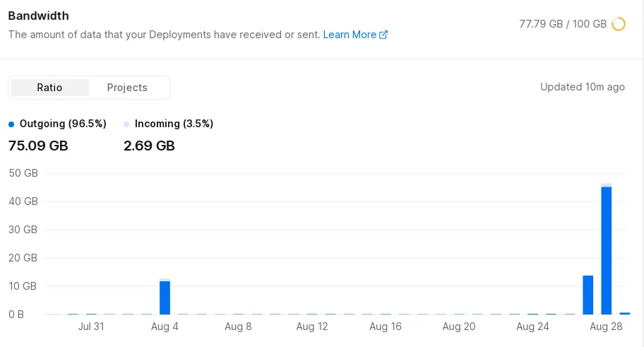644x347 pixels.
Task: Toggle the Incoming (3.5%) legend label
Action: [x=174, y=124]
